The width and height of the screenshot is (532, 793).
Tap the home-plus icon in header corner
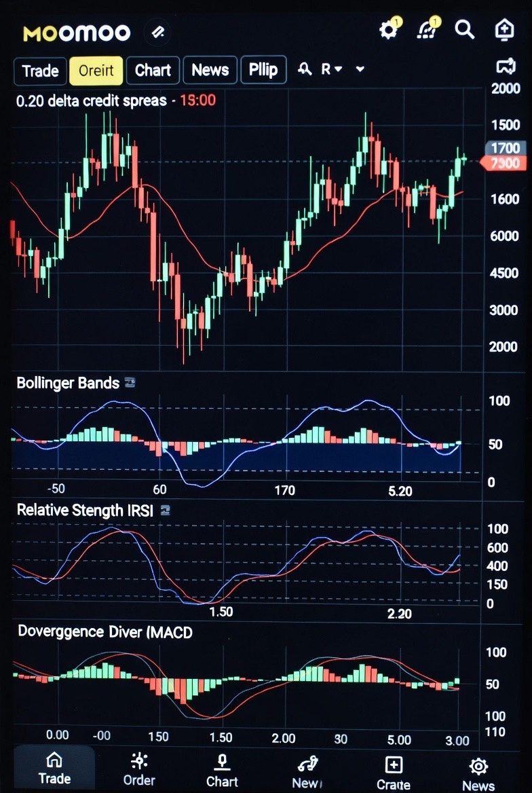click(504, 30)
